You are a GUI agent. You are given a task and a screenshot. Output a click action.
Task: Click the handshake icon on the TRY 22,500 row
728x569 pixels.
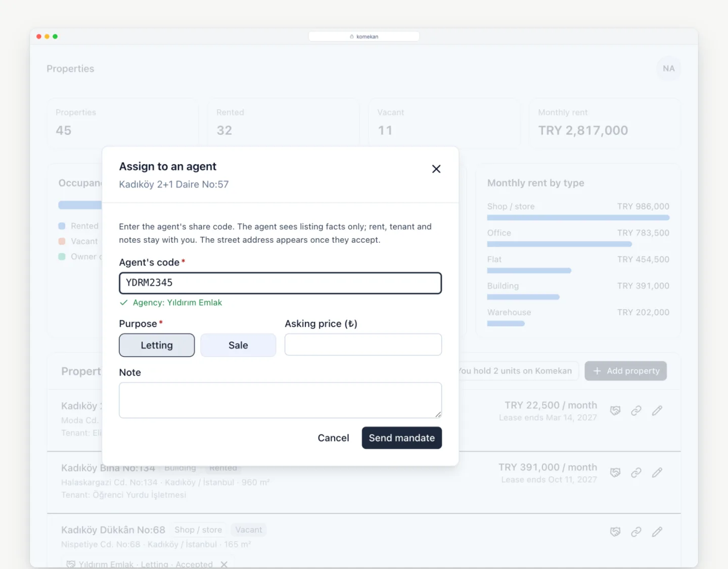[615, 411]
